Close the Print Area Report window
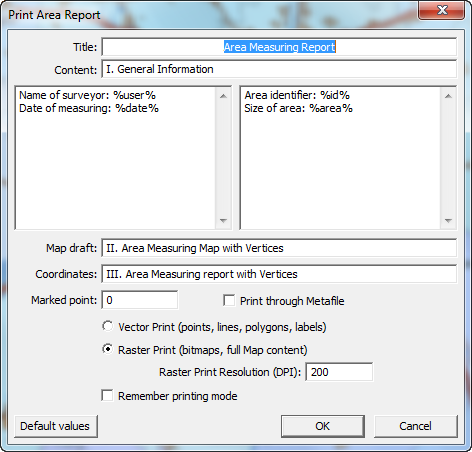The height and width of the screenshot is (452, 472). pos(442,10)
